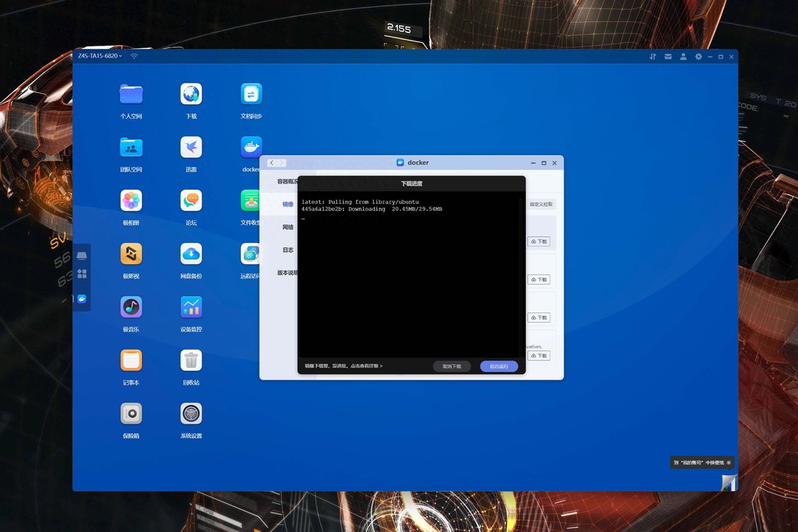Viewport: 798px width, 532px height.
Task: Open the 个人空间 folder icon
Action: (x=131, y=94)
